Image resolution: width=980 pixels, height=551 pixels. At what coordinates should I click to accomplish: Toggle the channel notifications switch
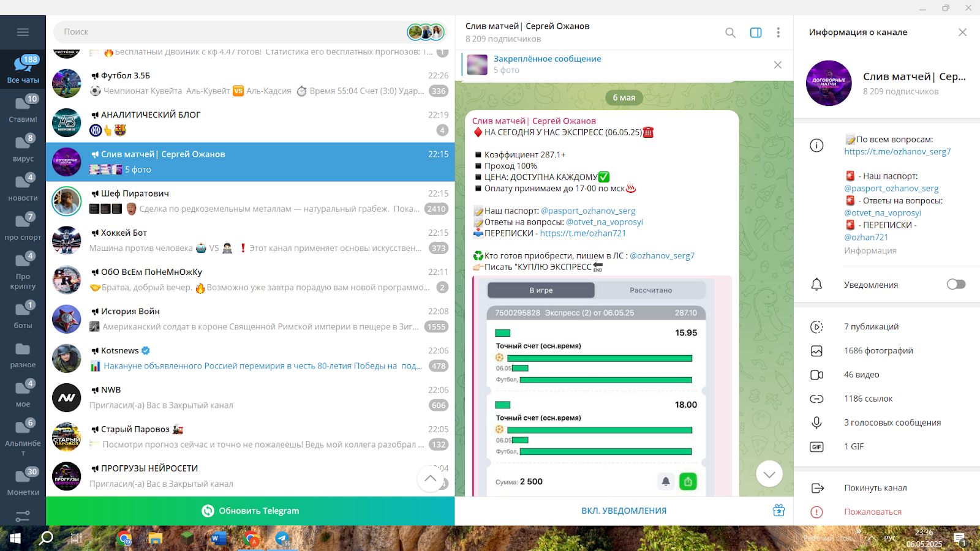(x=955, y=284)
